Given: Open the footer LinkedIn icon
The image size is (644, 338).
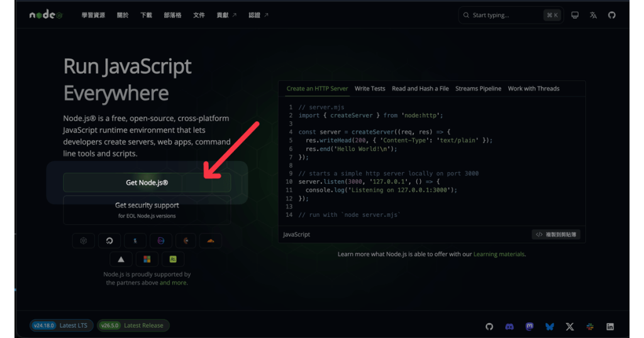Looking at the screenshot, I should coord(610,327).
